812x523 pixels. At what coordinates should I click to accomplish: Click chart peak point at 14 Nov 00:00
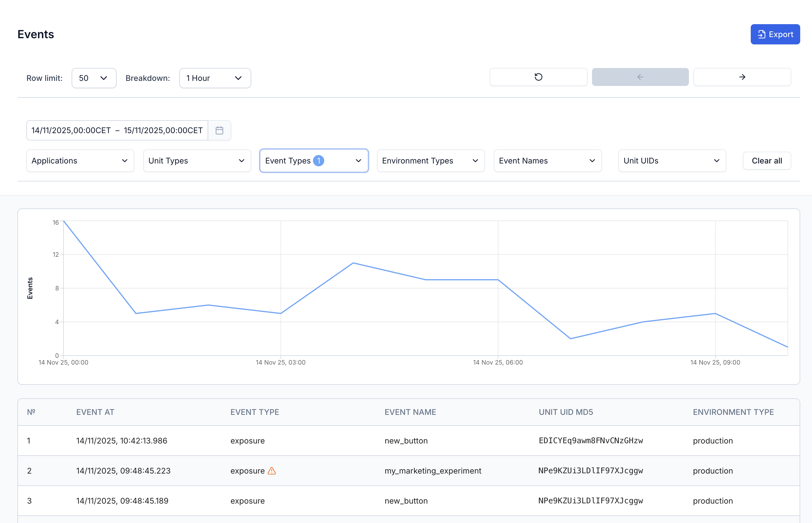point(63,221)
